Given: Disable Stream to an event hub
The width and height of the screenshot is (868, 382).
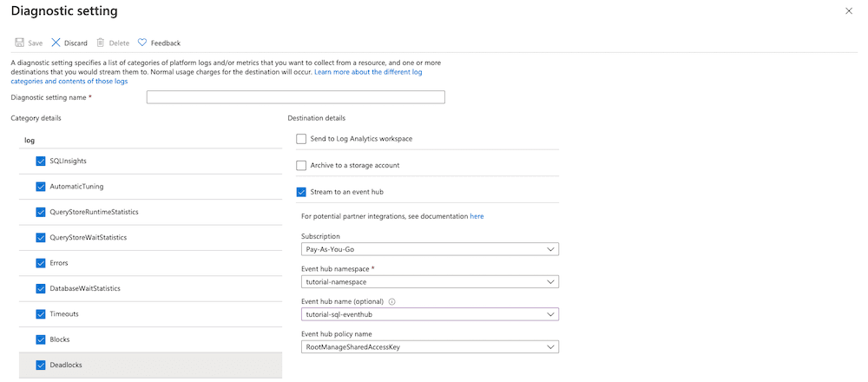Looking at the screenshot, I should [301, 192].
